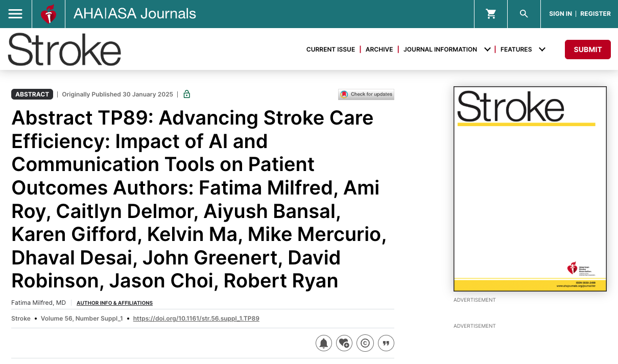Click the open access lock icon

click(x=186, y=94)
